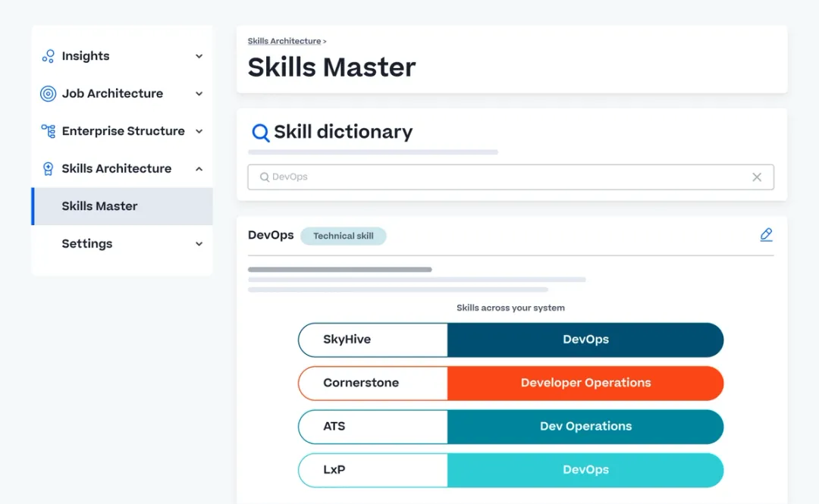Click the dark blue DevOps SkyHive pill
Viewport: 819px width, 504px height.
585,340
